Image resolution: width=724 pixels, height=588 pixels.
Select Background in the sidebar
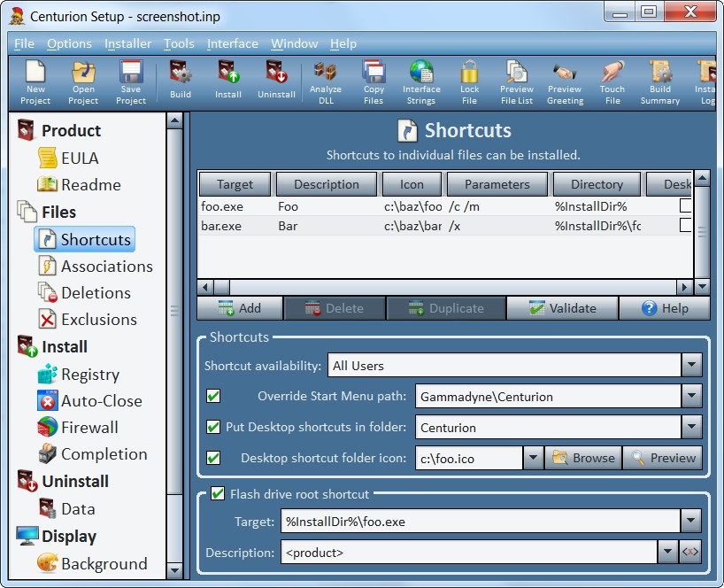[92, 563]
